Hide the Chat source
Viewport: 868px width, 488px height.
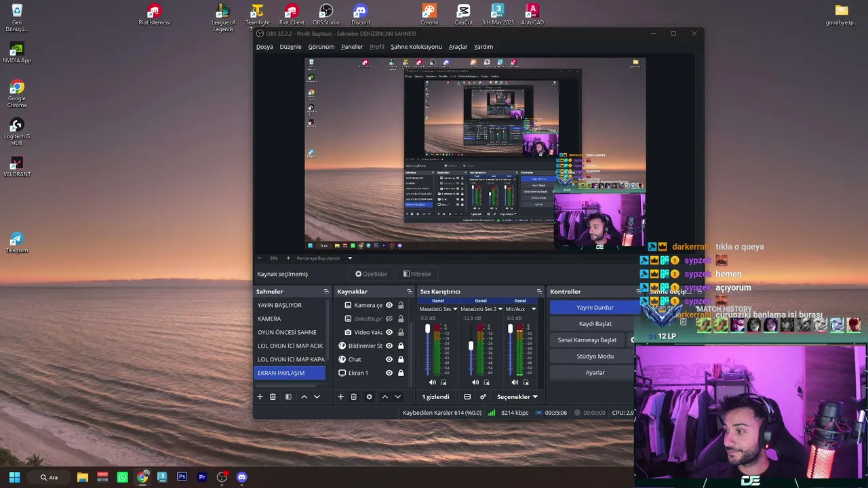pyautogui.click(x=389, y=359)
